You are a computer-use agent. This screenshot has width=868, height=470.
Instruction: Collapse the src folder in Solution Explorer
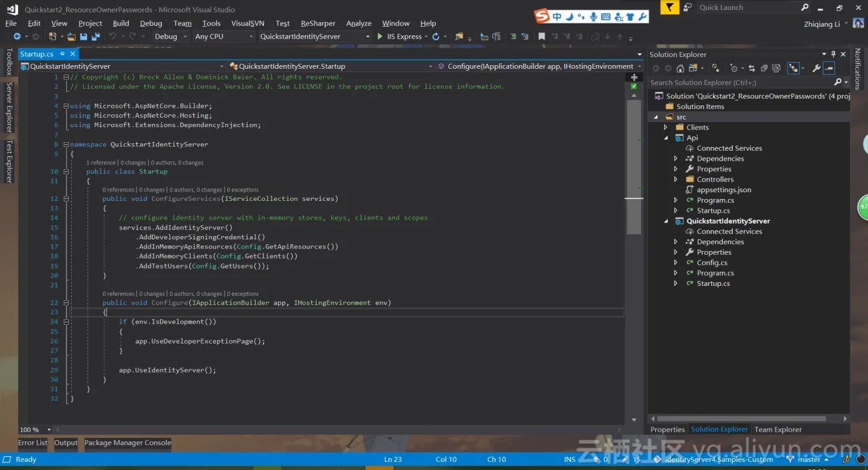coord(656,117)
